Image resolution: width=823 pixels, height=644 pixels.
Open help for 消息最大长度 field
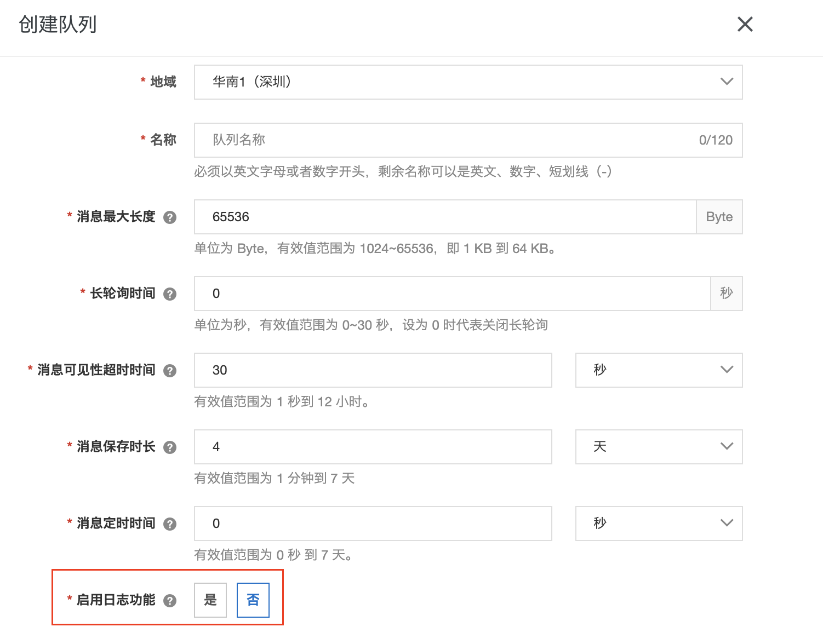pyautogui.click(x=170, y=217)
